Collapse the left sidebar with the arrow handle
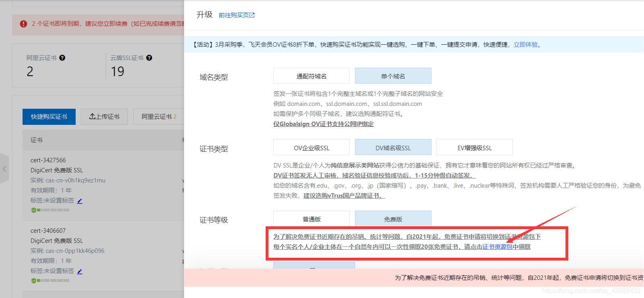The image size is (644, 298). 4,169
